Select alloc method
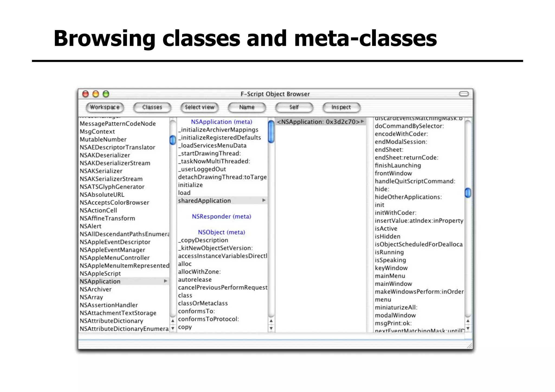The width and height of the screenshot is (555, 392). 185,264
